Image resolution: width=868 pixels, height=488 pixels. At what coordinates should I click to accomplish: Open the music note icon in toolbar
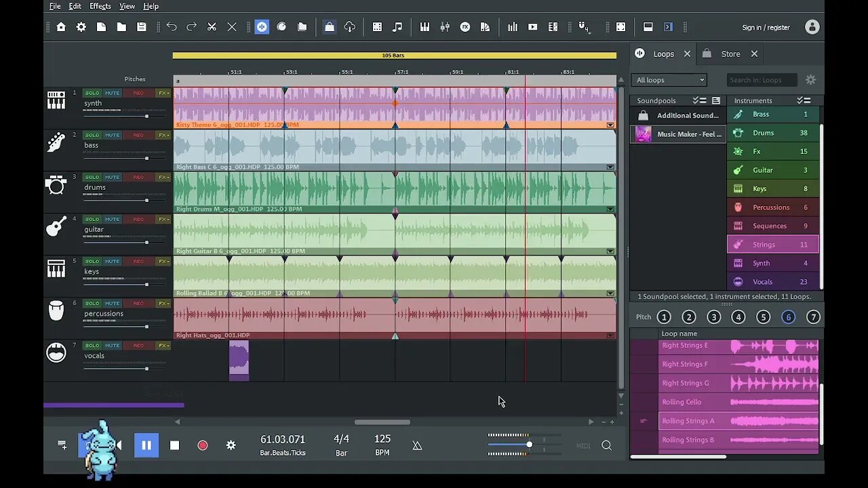click(397, 27)
